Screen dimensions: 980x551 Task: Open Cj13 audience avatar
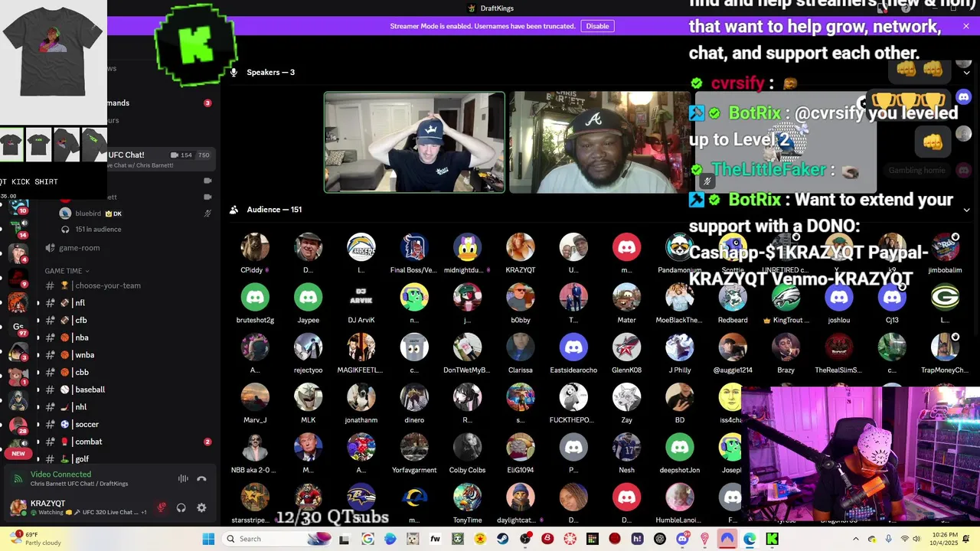892,297
